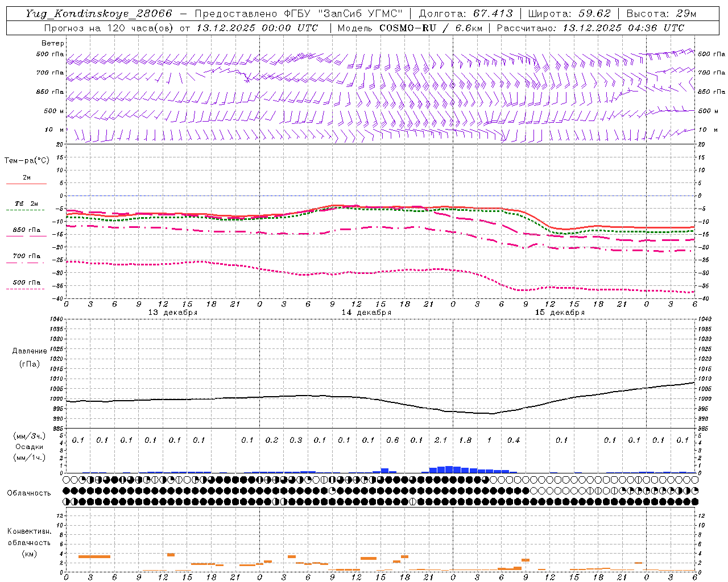This screenshot has height=582, width=728.
Task: Select the latitude value Широта: 59.62
Action: click(569, 14)
